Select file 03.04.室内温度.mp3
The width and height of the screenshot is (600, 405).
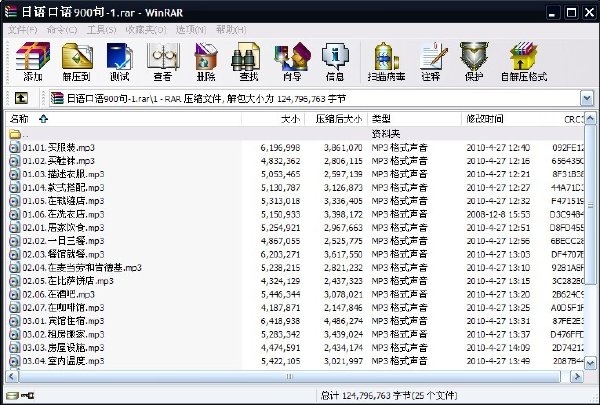pos(63,361)
